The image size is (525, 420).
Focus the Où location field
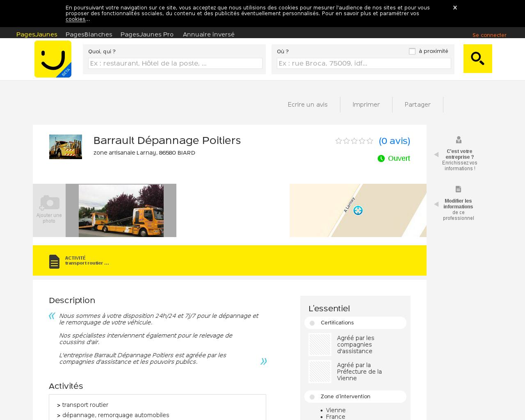364,63
